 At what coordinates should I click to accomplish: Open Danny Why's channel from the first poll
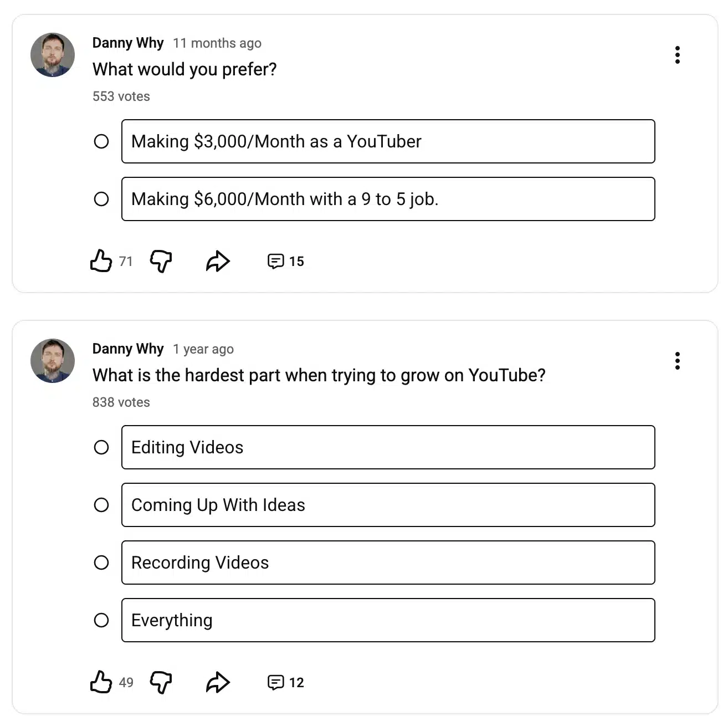(x=128, y=43)
